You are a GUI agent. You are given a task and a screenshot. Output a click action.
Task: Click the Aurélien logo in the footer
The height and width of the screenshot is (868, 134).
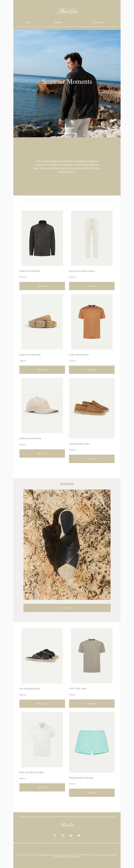[x=67, y=824]
